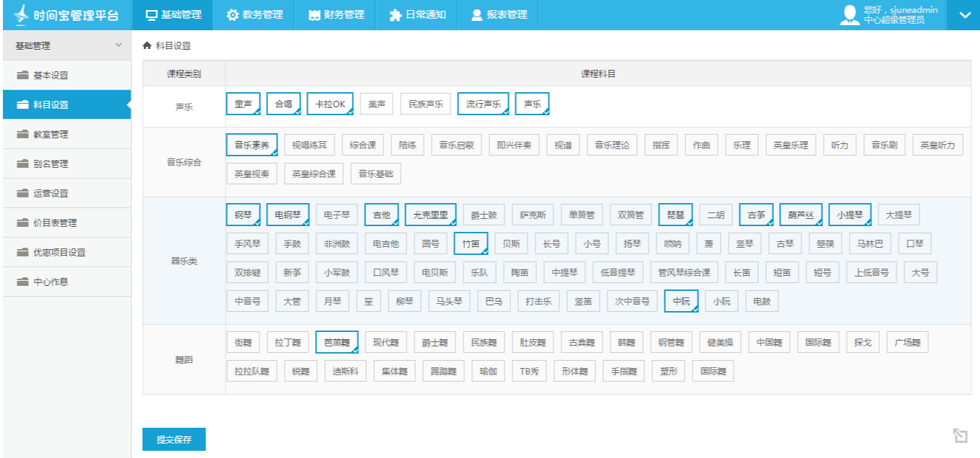
Task: Deselect the 古筝 subject tag
Action: click(x=757, y=215)
